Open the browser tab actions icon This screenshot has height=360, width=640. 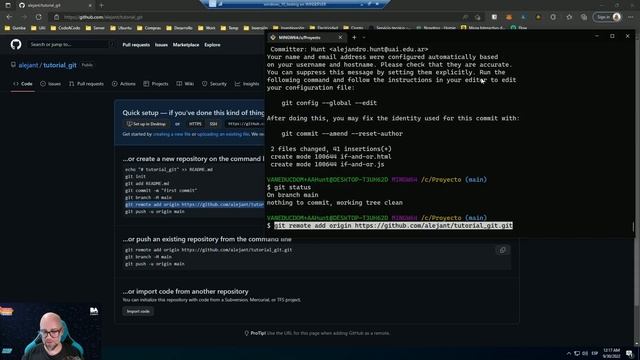[8, 5]
